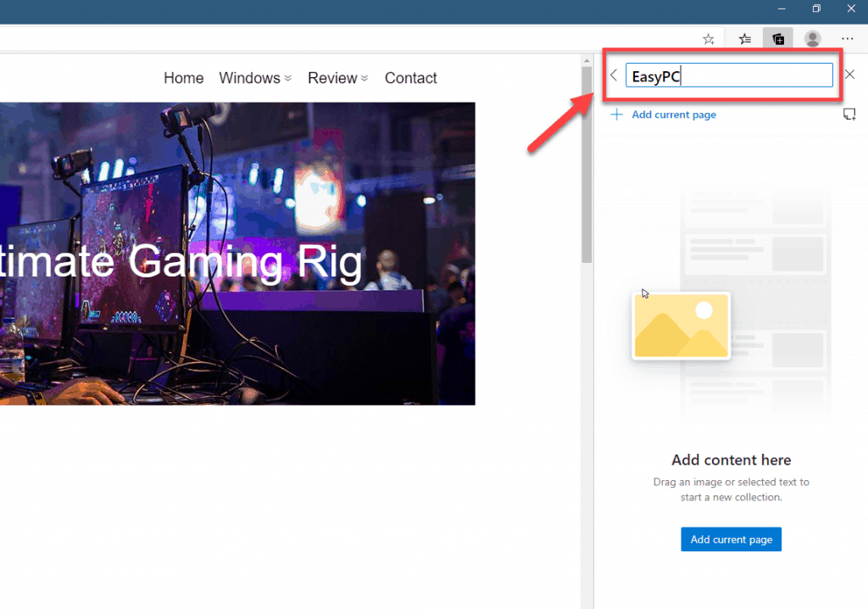Click the Add current page link
Image resolution: width=868 pixels, height=609 pixels.
(x=674, y=115)
